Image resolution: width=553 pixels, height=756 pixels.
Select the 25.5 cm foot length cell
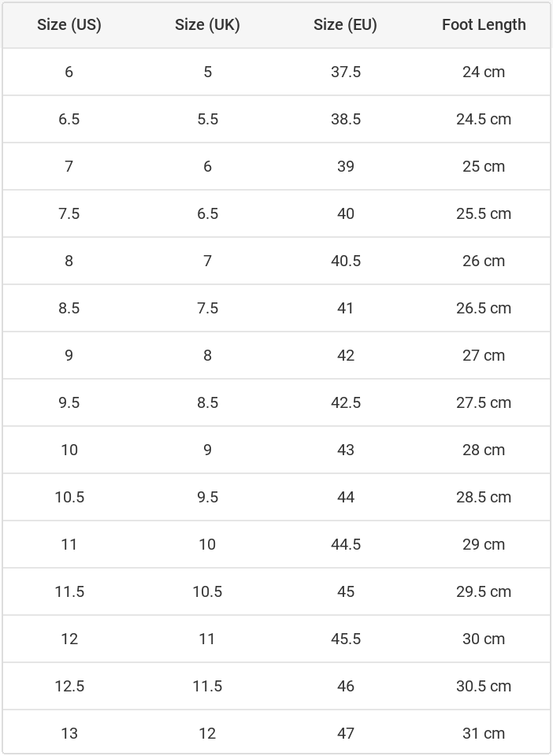click(x=484, y=213)
